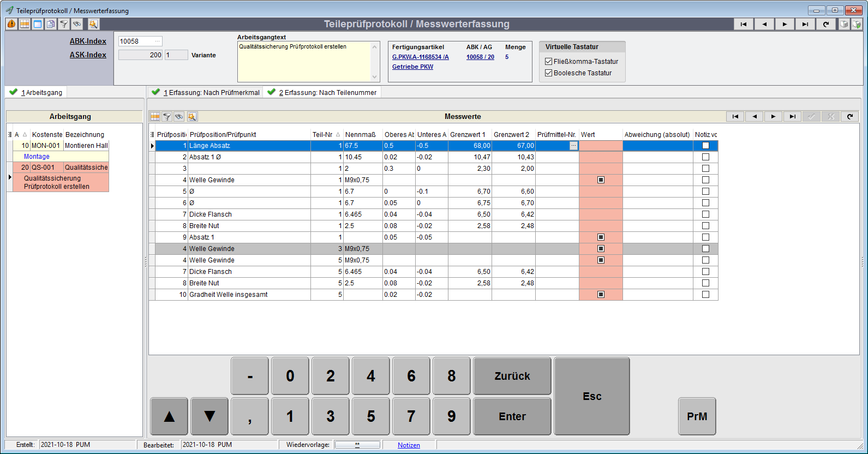This screenshot has height=454, width=868.
Task: Click the orange warning icon in main toolbar
Action: (x=11, y=24)
